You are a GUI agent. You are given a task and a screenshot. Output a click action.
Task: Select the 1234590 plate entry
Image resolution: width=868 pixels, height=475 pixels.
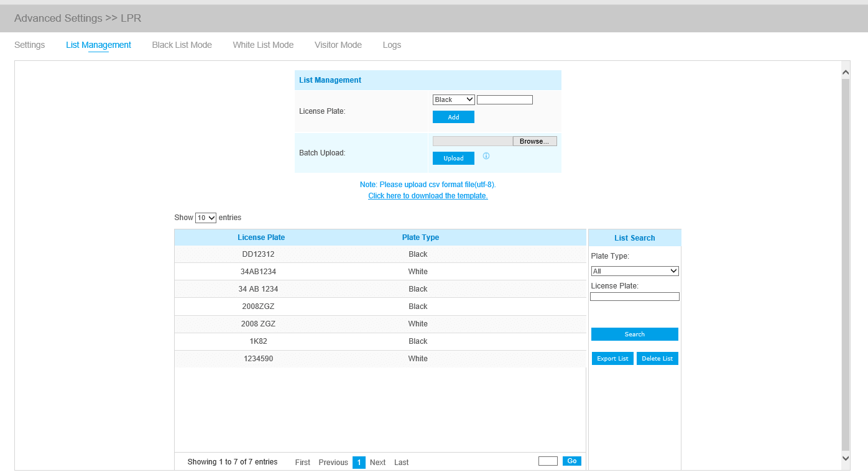tap(380, 359)
